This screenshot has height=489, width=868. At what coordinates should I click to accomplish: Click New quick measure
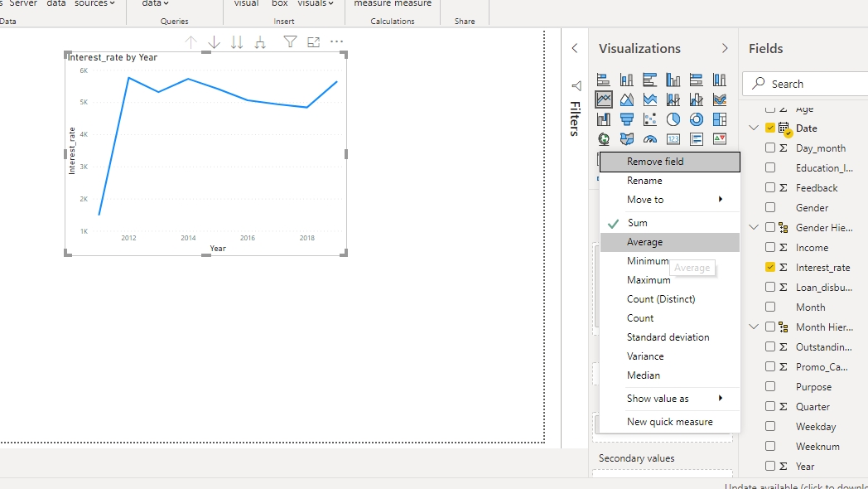tap(669, 422)
